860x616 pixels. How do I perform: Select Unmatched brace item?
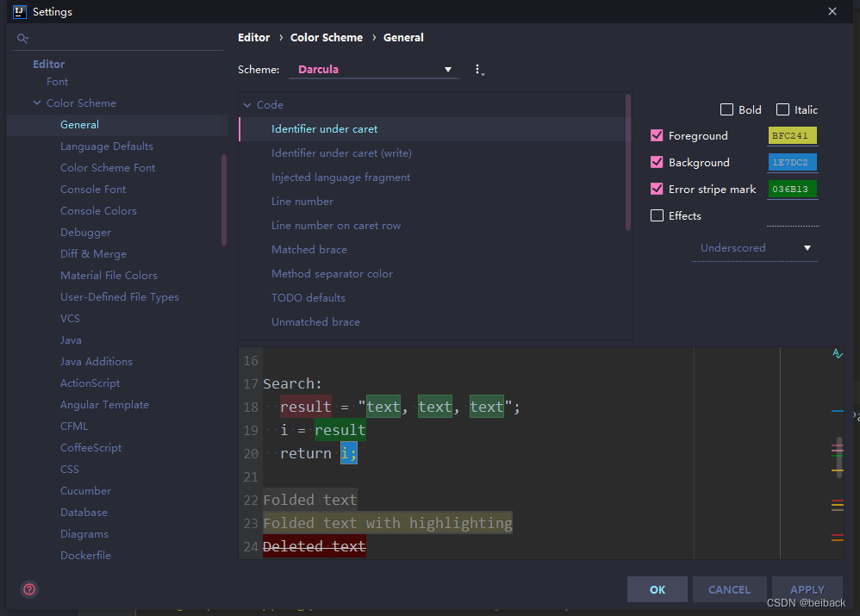(315, 322)
